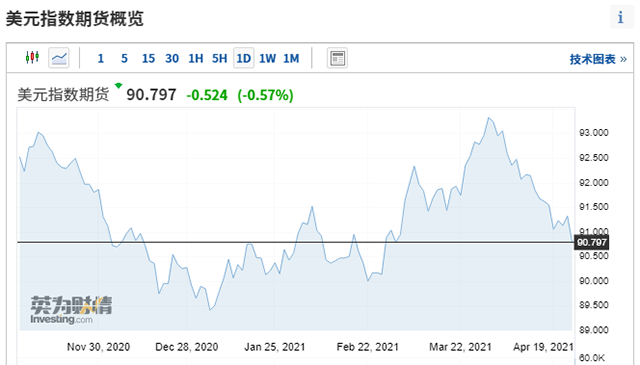Image resolution: width=640 pixels, height=365 pixels.
Task: Select the 1 minute interval
Action: pyautogui.click(x=100, y=59)
